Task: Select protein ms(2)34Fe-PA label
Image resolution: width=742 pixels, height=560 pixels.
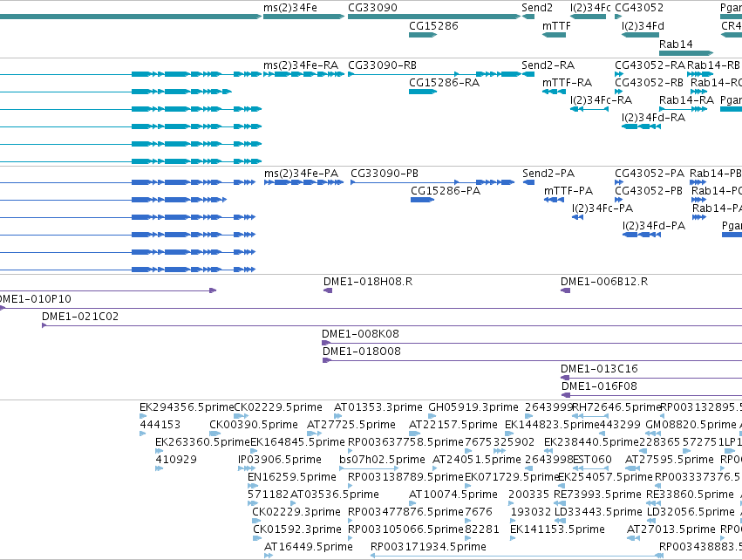Action: [301, 174]
